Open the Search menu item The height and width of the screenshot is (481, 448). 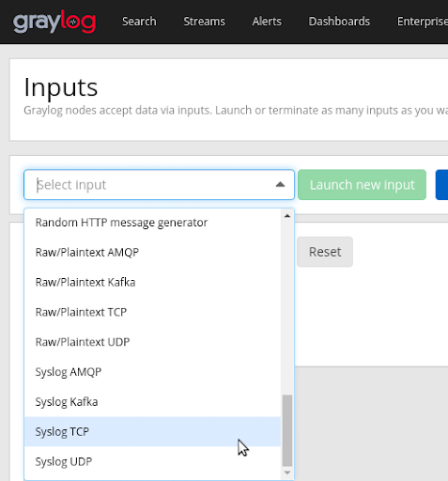pos(139,22)
